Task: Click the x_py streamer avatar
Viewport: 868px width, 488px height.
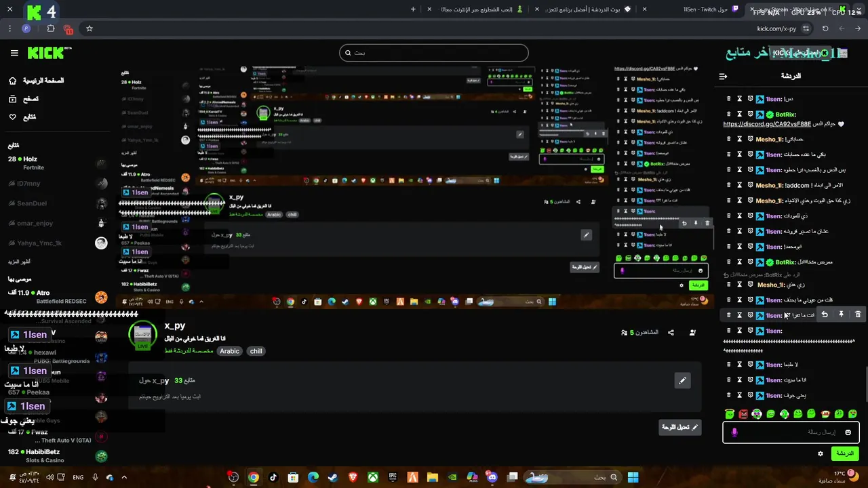Action: point(142,336)
